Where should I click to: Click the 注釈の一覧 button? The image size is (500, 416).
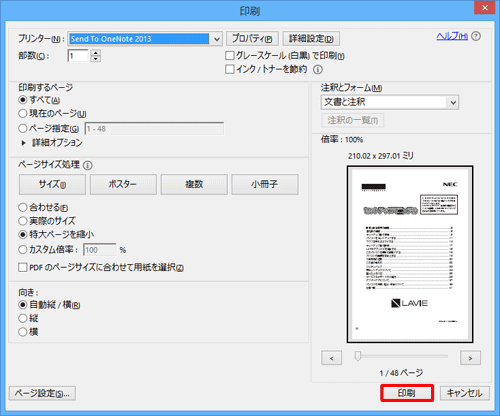tap(353, 120)
